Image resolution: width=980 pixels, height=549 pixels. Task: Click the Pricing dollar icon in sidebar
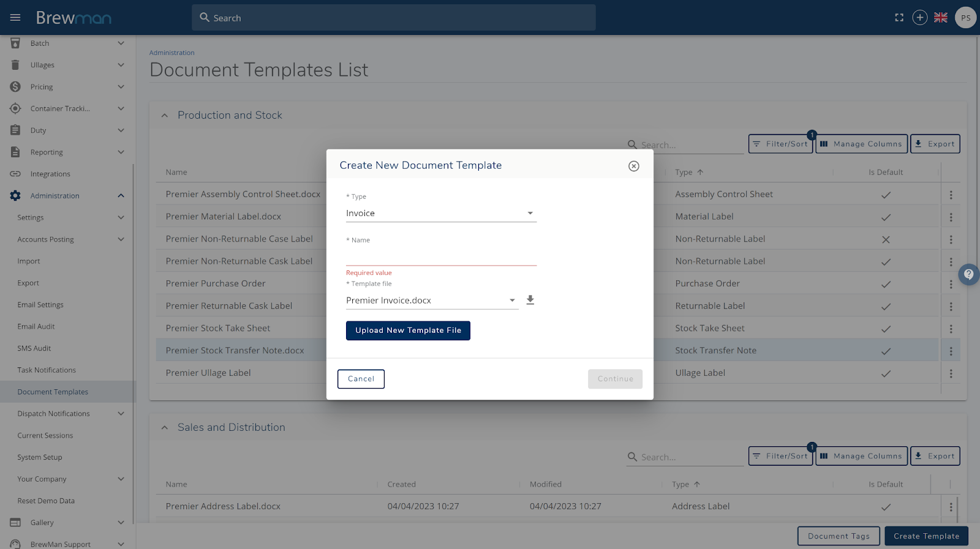tap(15, 87)
